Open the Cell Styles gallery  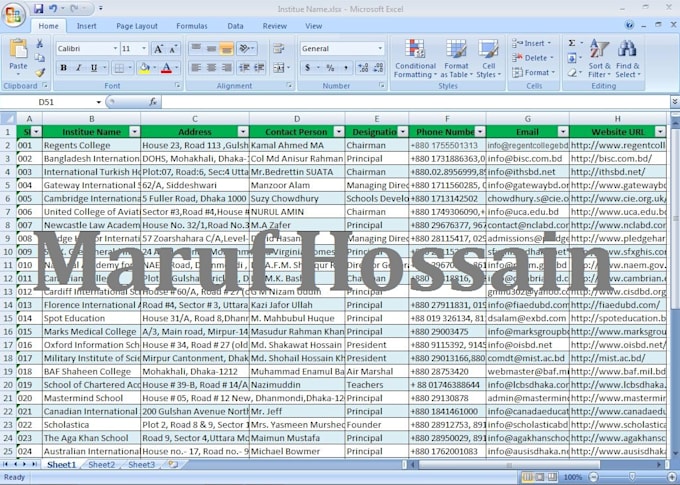pyautogui.click(x=488, y=59)
